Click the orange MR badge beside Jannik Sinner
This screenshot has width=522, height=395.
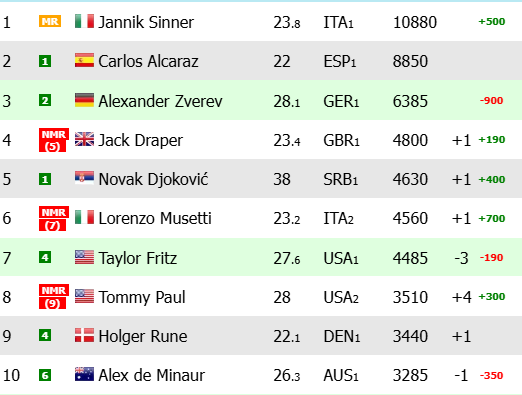(50, 21)
